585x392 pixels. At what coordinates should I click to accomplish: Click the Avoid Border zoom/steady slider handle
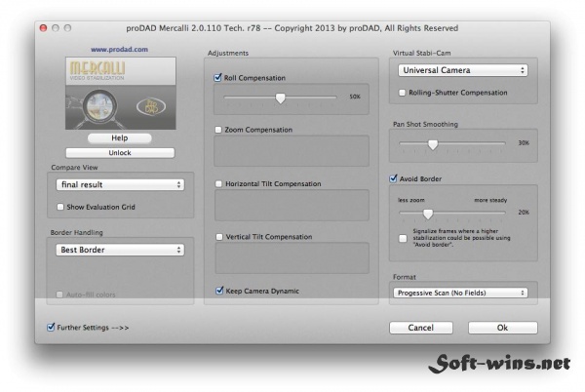pyautogui.click(x=428, y=215)
